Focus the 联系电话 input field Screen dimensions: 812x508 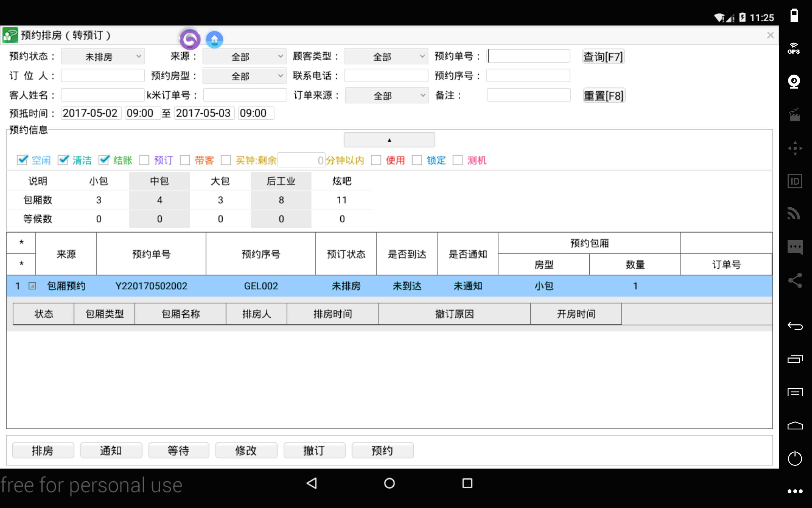[386, 76]
